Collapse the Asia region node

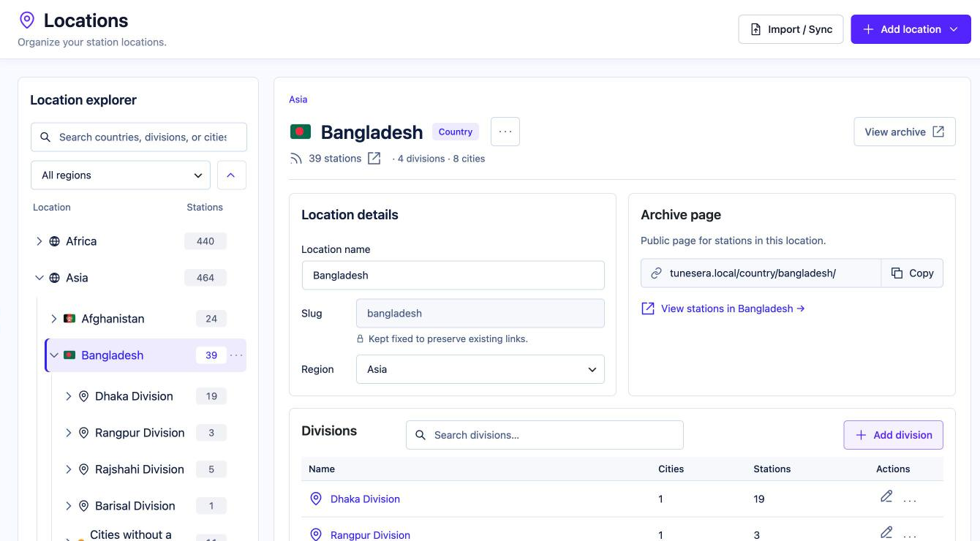[x=39, y=278]
